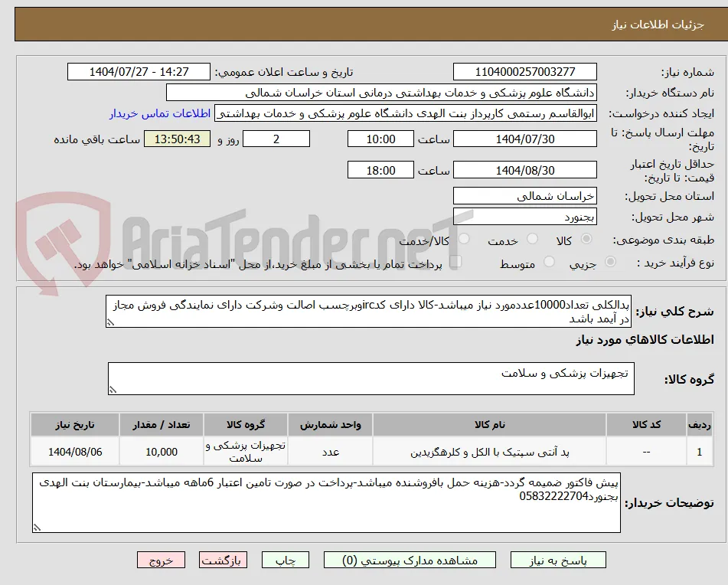The width and height of the screenshot is (728, 585).
Task: Click the بازگشت back button
Action: tap(223, 560)
